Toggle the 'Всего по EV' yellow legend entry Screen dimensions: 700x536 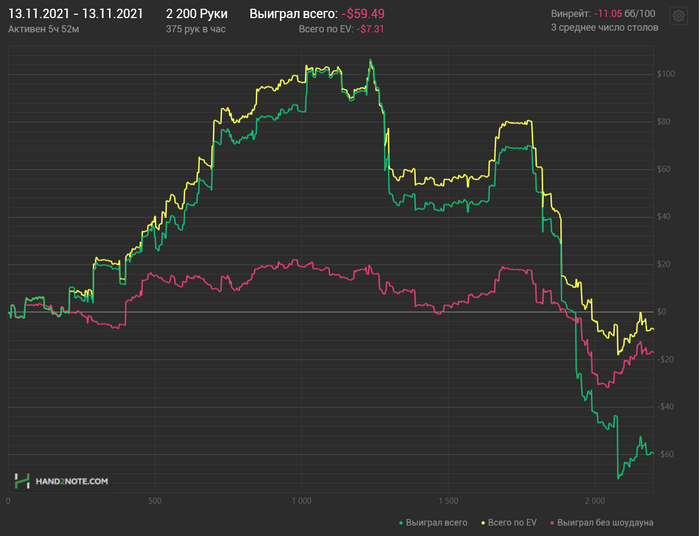coord(508,523)
